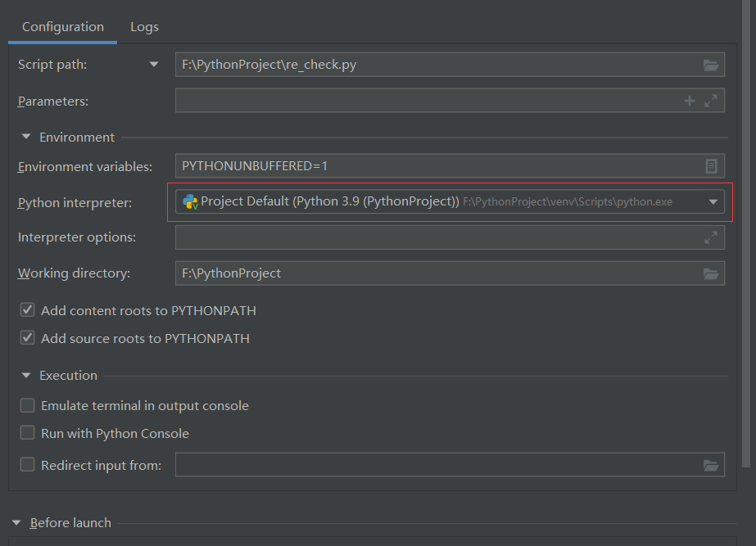
Task: Uncheck Add source roots to PYTHONPATH
Action: [27, 337]
